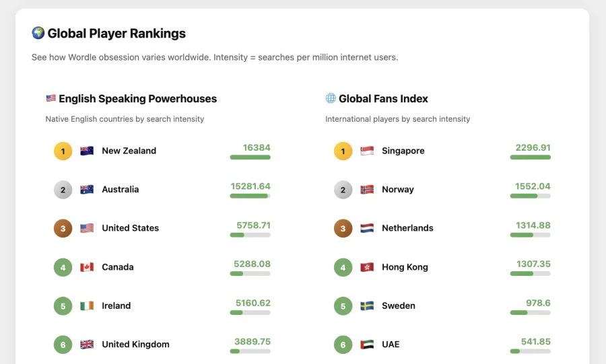Click the New Zealand flag icon
Screen dimensions: 606x364
click(87, 151)
